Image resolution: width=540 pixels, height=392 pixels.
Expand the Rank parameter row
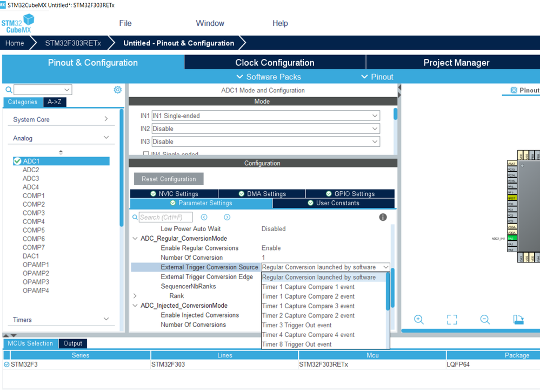pos(135,296)
